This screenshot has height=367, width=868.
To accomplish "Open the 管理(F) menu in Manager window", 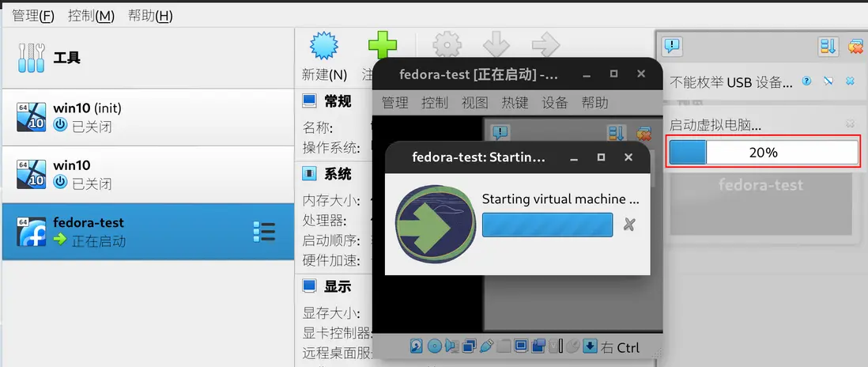I will click(x=33, y=16).
